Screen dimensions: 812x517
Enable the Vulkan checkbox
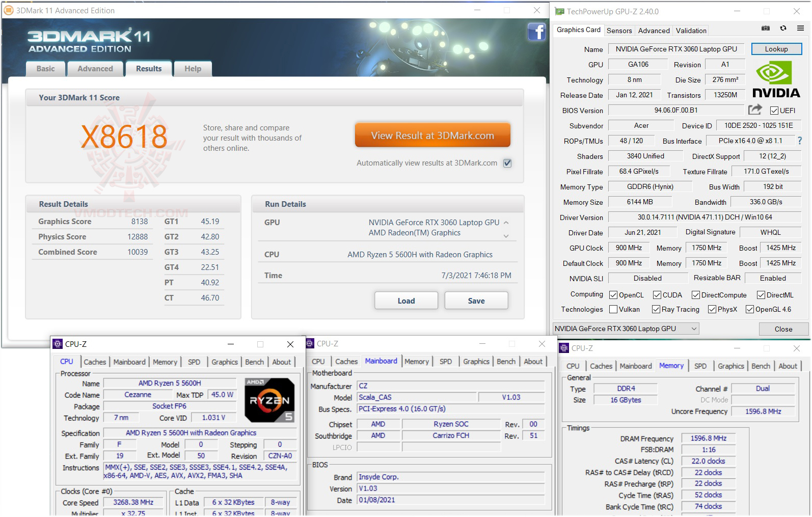pyautogui.click(x=613, y=309)
